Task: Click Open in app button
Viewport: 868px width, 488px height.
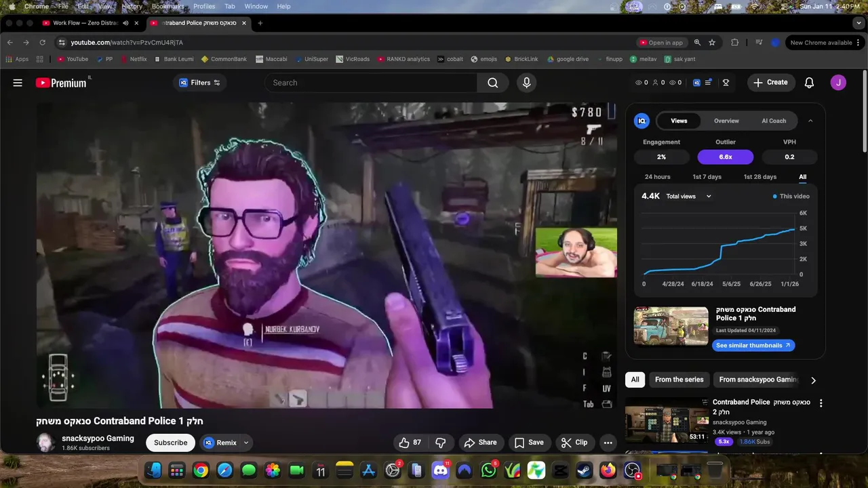Action: [660, 43]
